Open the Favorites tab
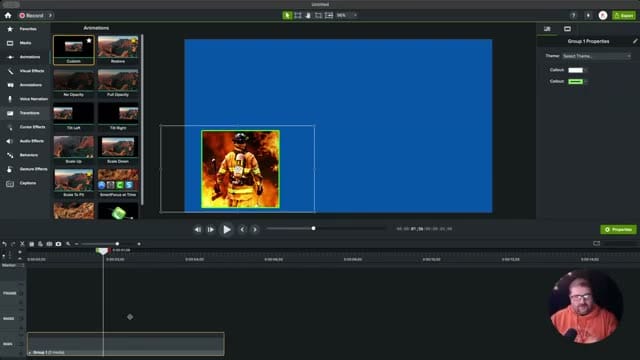 coord(25,29)
